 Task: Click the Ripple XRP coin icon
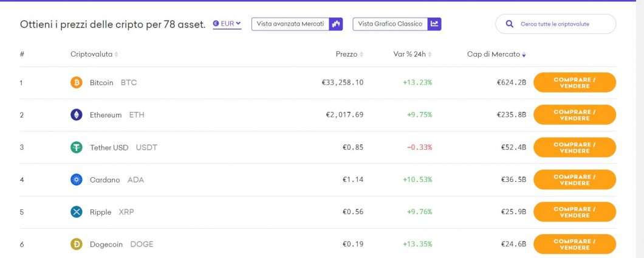[x=77, y=212]
